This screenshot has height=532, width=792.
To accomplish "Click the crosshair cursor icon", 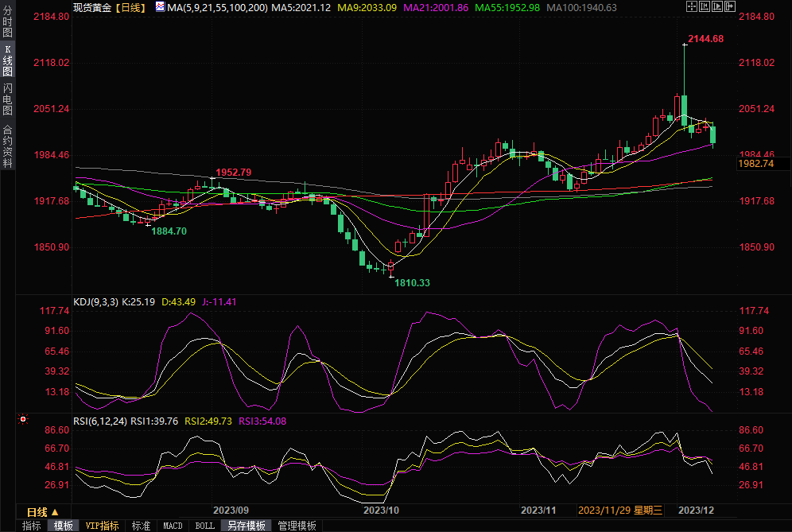I will [x=691, y=6].
